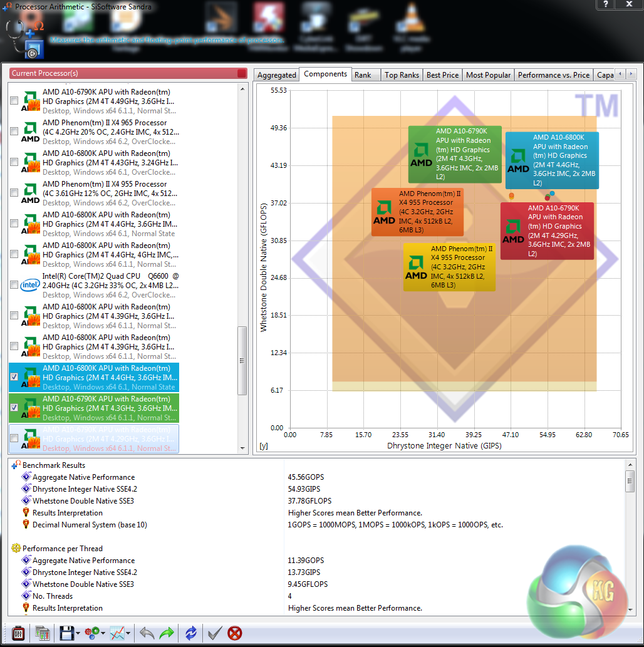Click the blue refresh arrows icon
644x647 pixels.
pos(190,633)
